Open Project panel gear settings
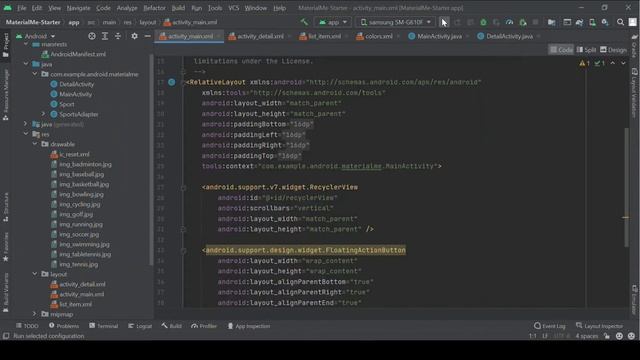 134,36
